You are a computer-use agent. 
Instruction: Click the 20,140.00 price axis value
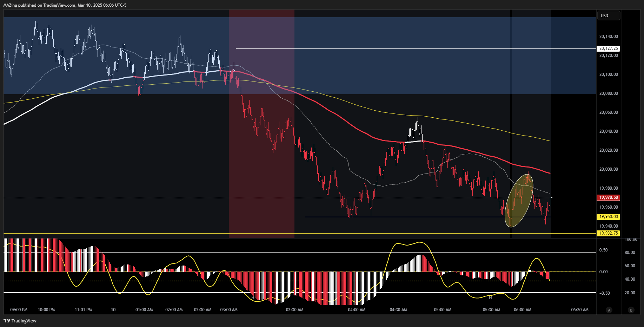609,37
